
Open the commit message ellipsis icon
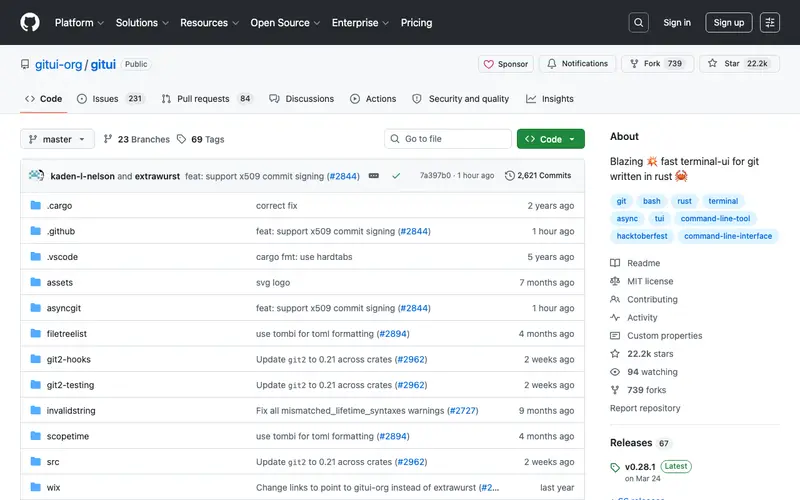click(x=373, y=176)
